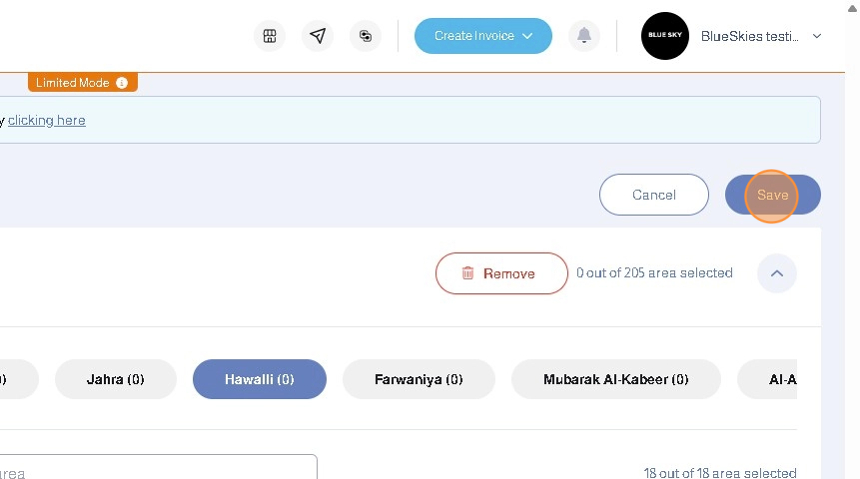This screenshot has width=860, height=479.
Task: Click the Blue Sky profile avatar
Action: (665, 36)
